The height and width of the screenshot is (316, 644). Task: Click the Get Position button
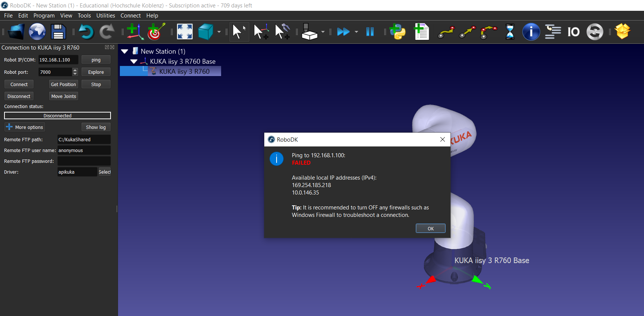(x=63, y=85)
